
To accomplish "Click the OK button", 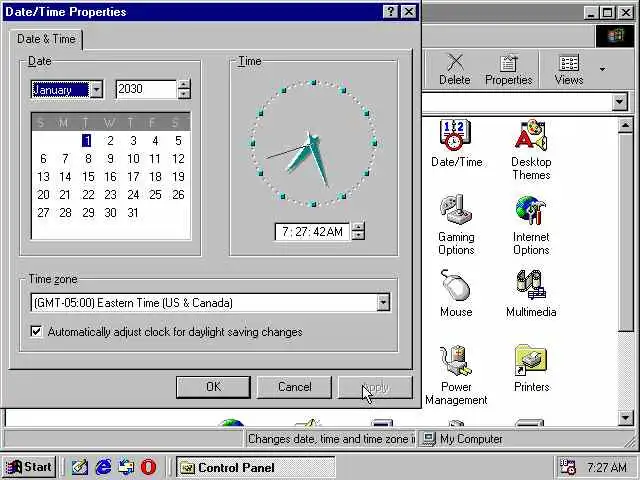I will point(213,387).
